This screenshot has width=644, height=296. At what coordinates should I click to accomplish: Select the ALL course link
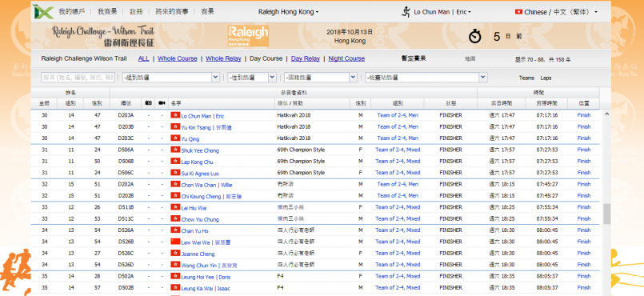144,58
